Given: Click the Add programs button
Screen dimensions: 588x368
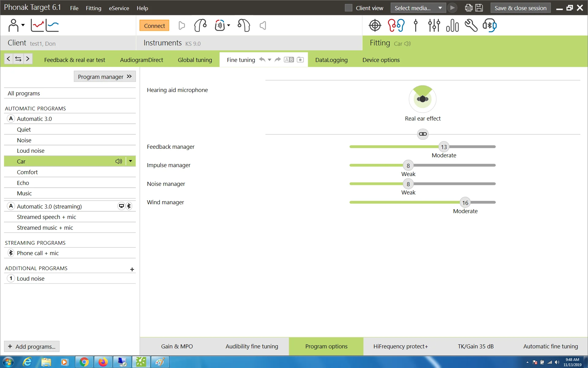Looking at the screenshot, I should (32, 347).
